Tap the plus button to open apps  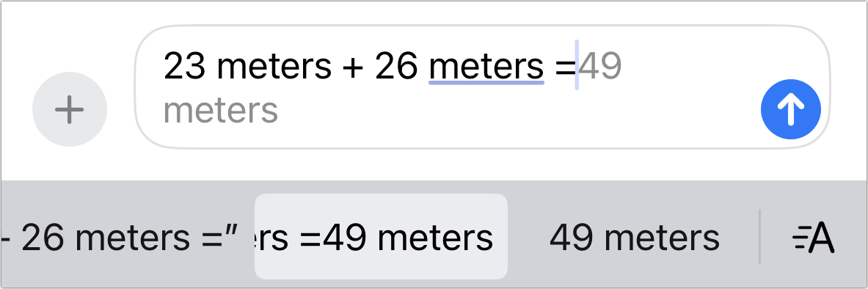(x=70, y=109)
